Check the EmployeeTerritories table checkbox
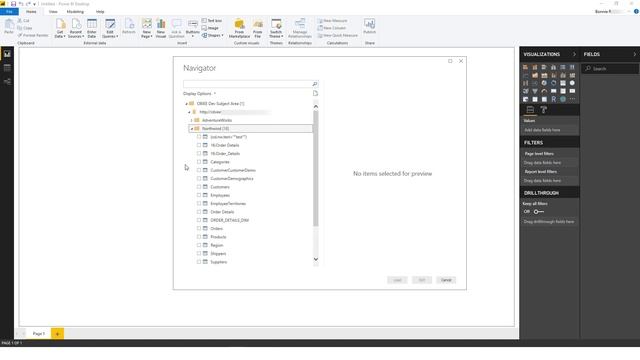This screenshot has height=360, width=640. (x=199, y=203)
